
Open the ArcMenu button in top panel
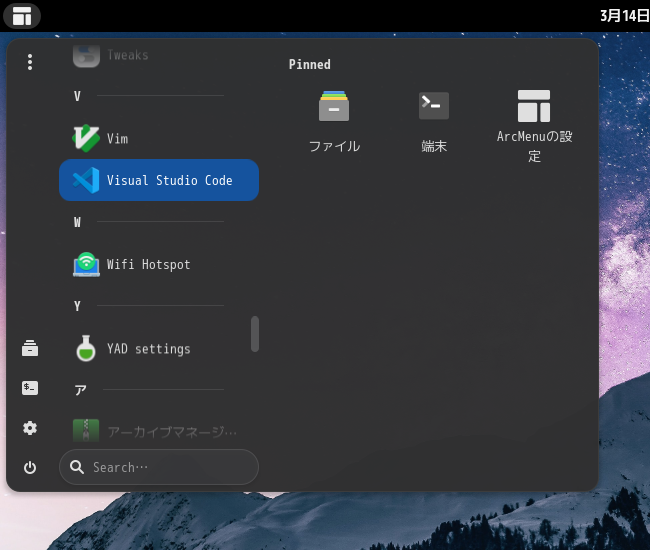22,16
